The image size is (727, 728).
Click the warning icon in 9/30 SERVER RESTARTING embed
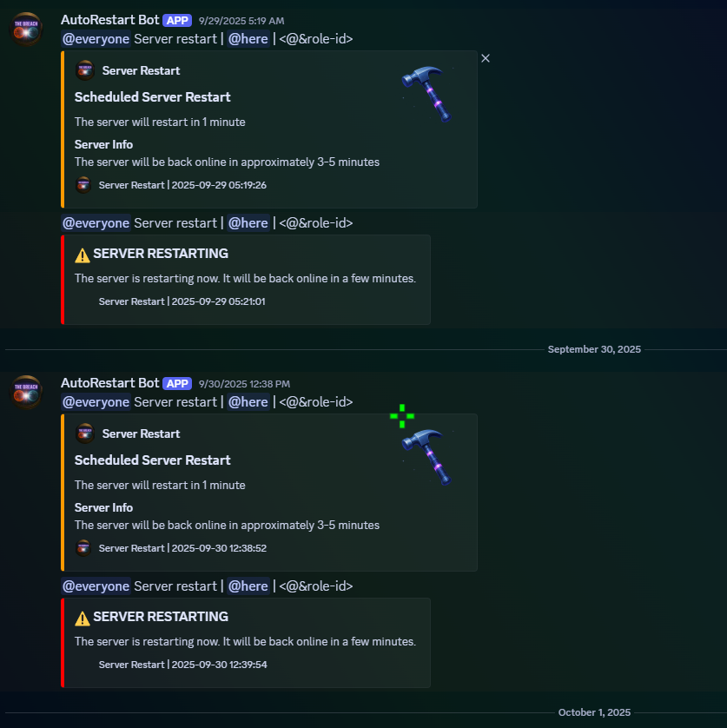tap(83, 618)
